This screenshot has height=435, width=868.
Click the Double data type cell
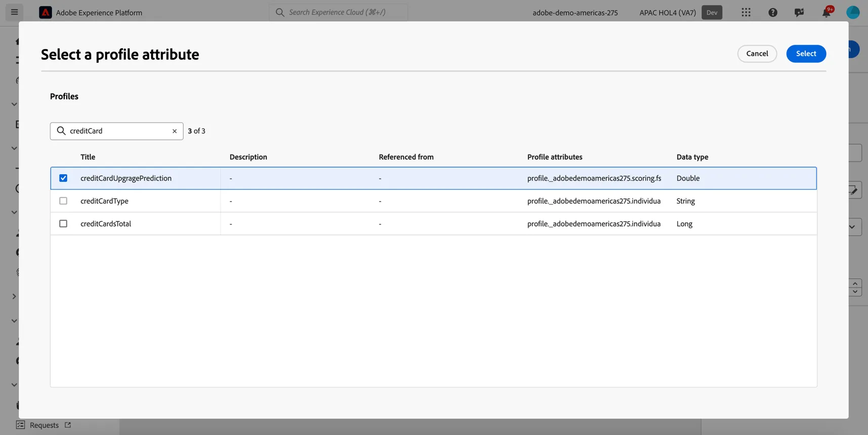tap(688, 178)
